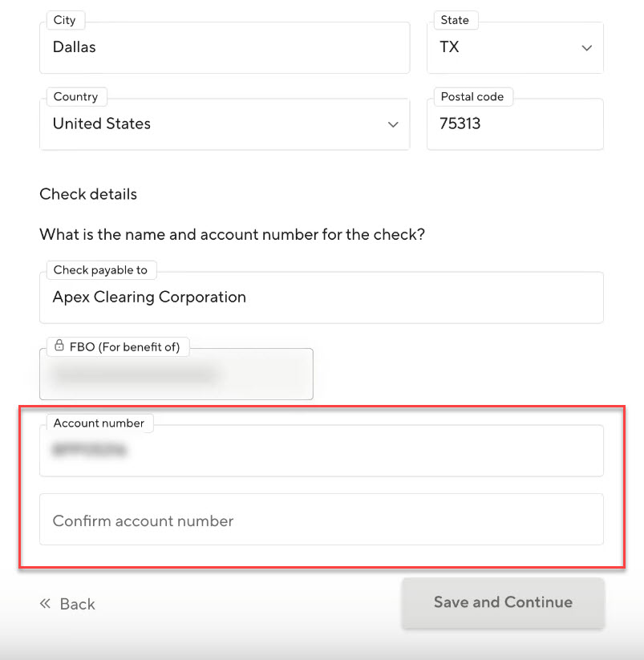
Task: Click the double-chevron icon next to Back
Action: pyautogui.click(x=46, y=604)
